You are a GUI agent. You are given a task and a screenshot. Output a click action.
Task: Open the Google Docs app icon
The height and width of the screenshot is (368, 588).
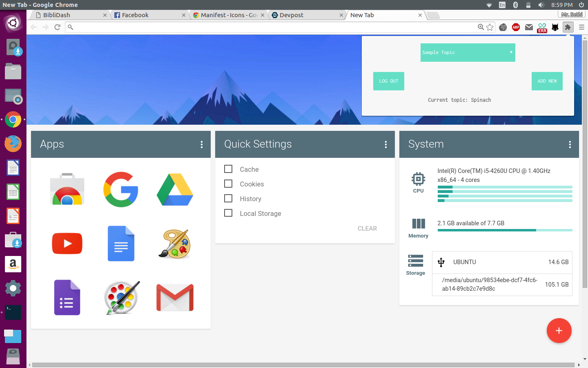click(121, 243)
